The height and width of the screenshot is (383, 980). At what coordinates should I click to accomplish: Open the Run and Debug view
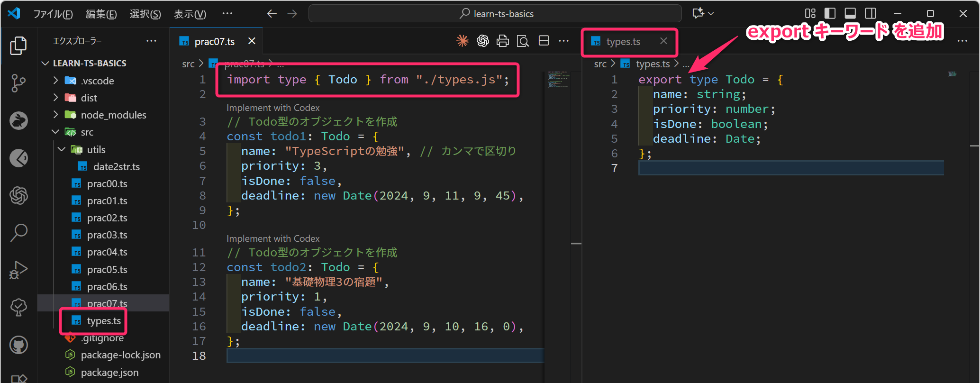[18, 270]
